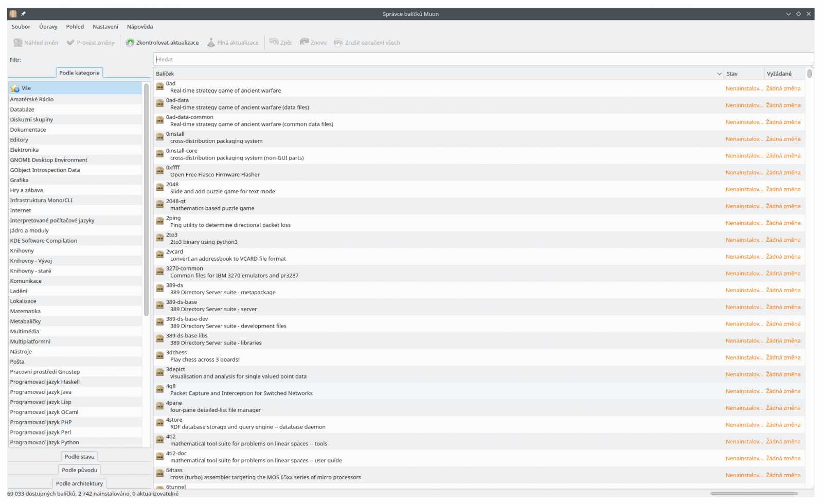Click the package icon for 2vcard

tap(160, 255)
